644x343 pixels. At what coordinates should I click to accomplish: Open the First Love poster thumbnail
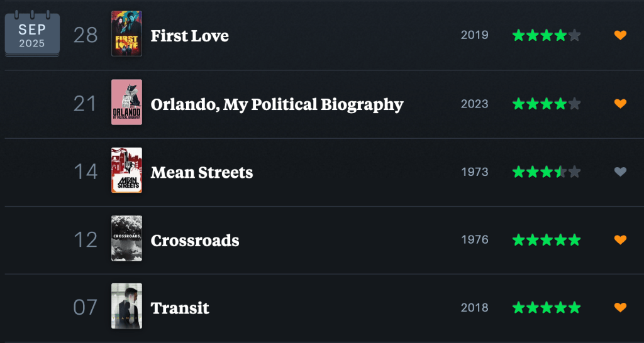click(x=126, y=34)
